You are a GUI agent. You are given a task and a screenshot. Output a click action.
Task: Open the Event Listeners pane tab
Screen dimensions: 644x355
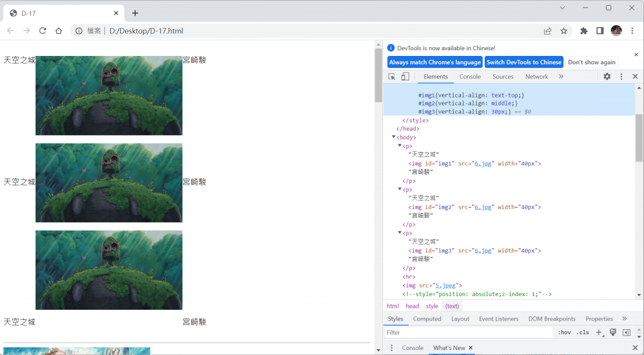coord(499,319)
